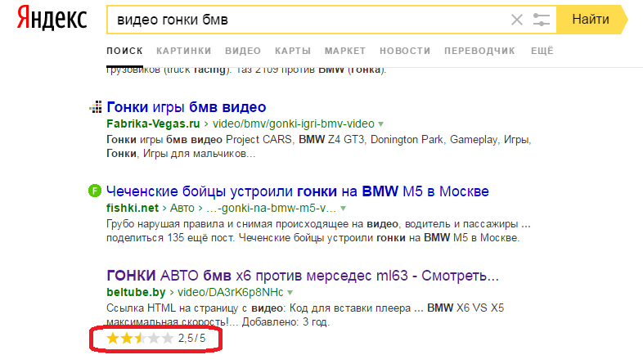Switch to the Новости tab
643x364 pixels.
[x=405, y=51]
